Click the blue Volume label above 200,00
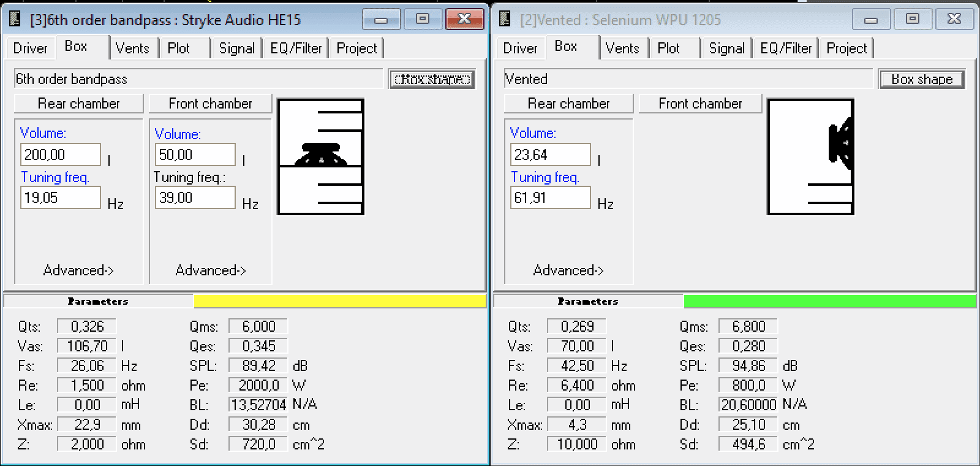The width and height of the screenshot is (980, 466). coord(43,133)
